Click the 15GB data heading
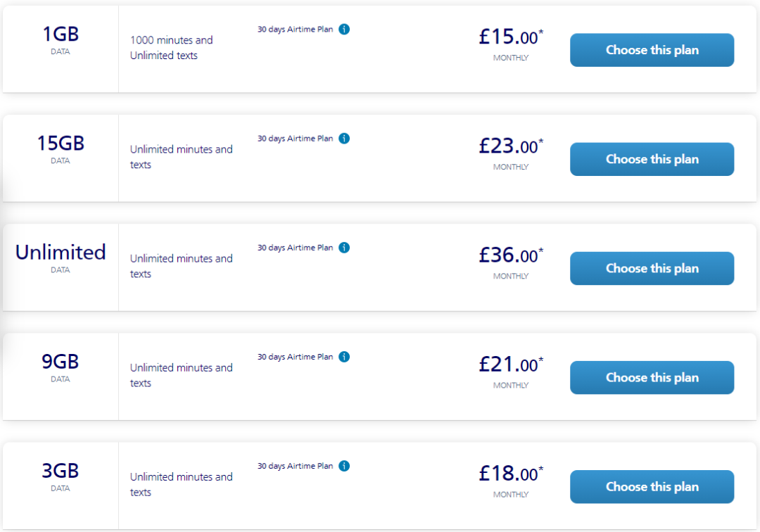Image resolution: width=760 pixels, height=532 pixels. pos(61,144)
